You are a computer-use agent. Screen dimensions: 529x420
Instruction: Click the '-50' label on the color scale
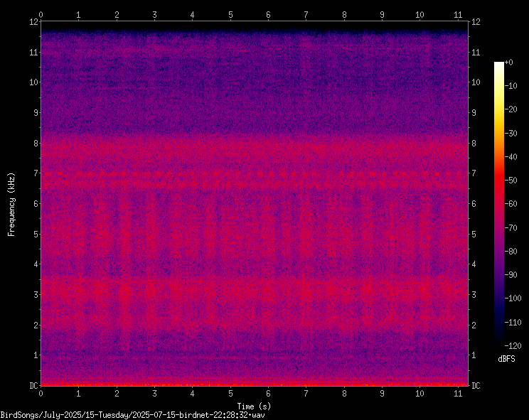coord(511,181)
